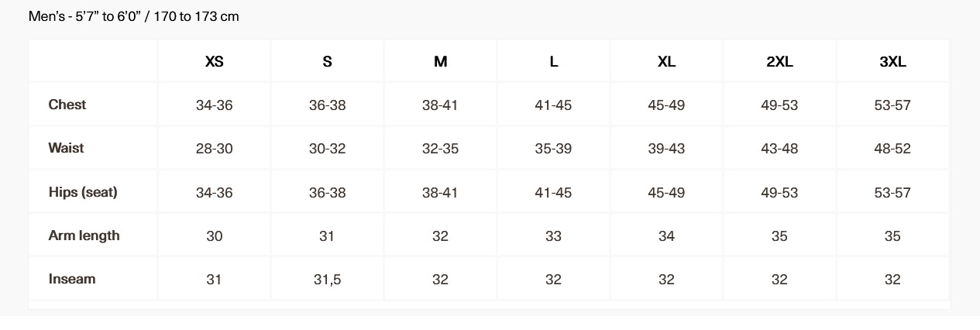Image resolution: width=980 pixels, height=330 pixels.
Task: Click the Hips (seat) row label
Action: (83, 192)
